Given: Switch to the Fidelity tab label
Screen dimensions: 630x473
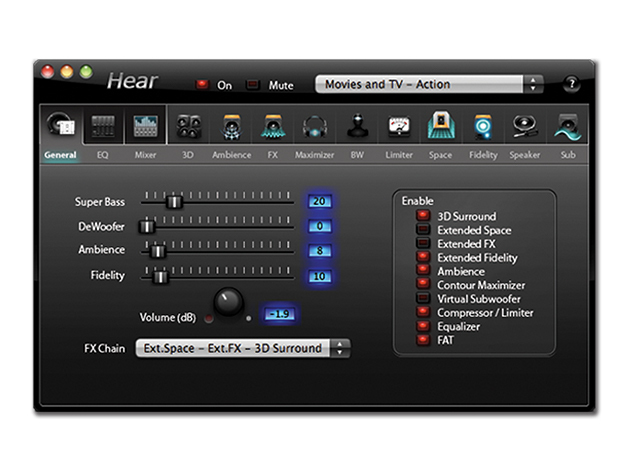Looking at the screenshot, I should coord(483,155).
